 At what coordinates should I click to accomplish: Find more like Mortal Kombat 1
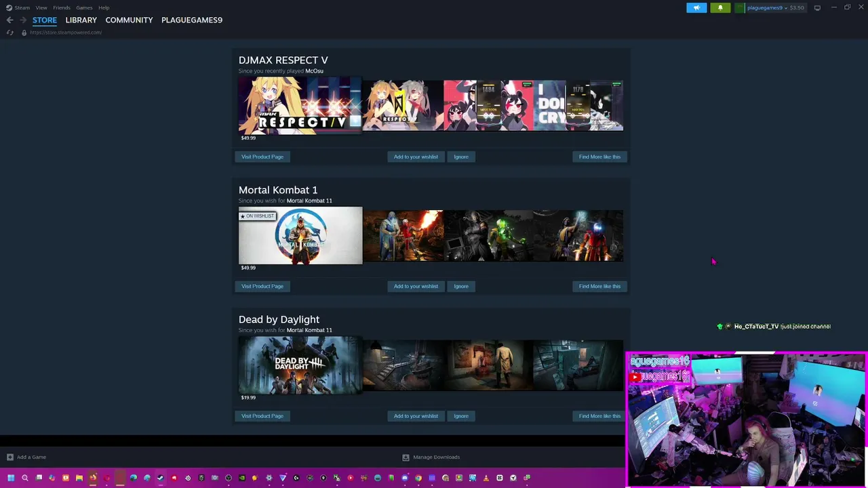[599, 286]
